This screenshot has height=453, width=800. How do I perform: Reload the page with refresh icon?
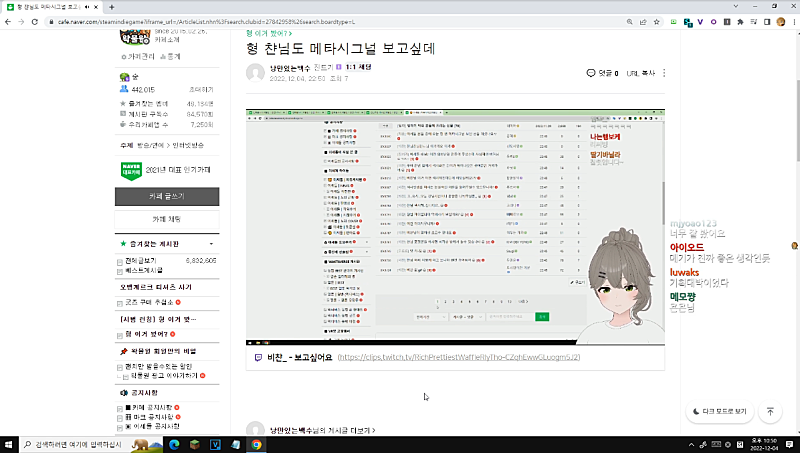click(35, 22)
